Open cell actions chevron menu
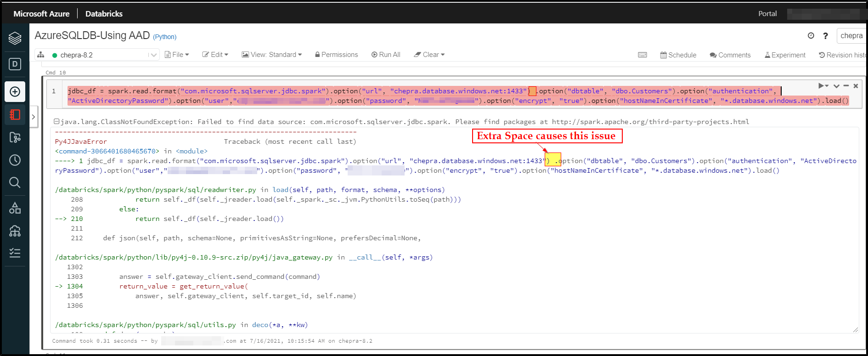Viewport: 868px width, 356px height. point(836,86)
